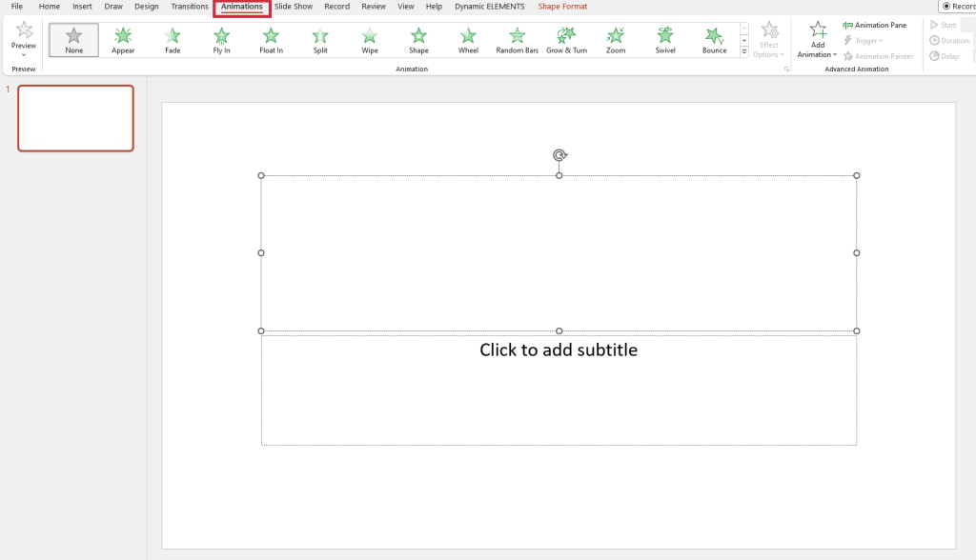Select the Fade animation effect
Screen dimensions: 976x560
(173, 39)
